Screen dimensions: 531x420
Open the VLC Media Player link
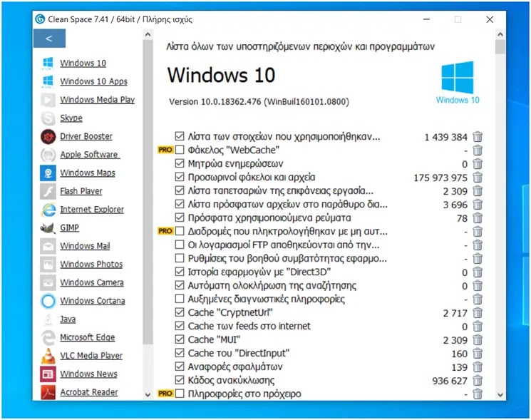(91, 356)
